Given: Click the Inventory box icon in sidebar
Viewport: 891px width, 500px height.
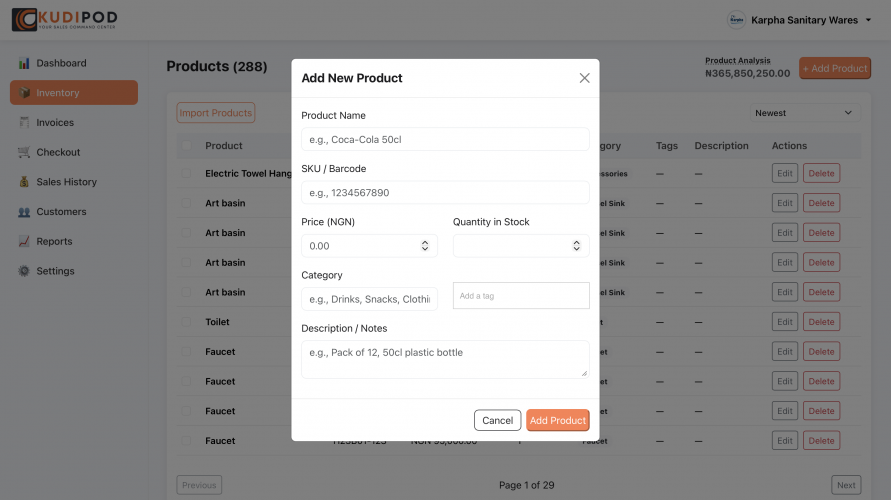Looking at the screenshot, I should [24, 93].
